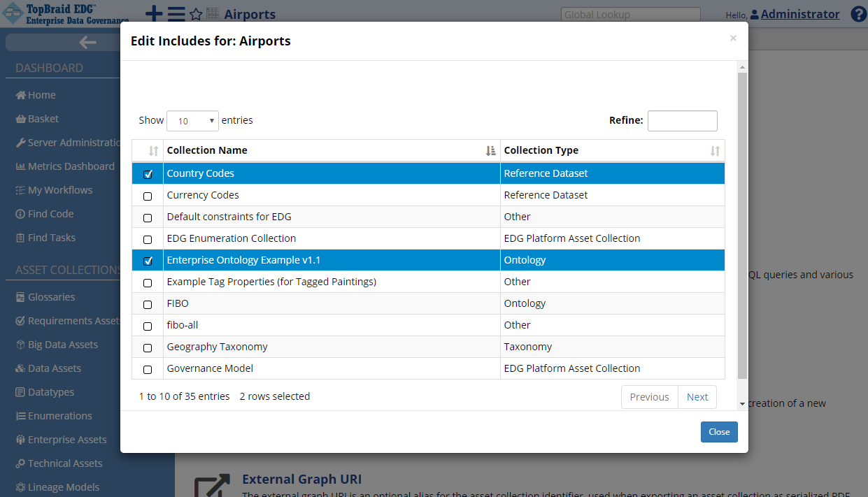Open the Show entries dropdown
Image resolution: width=868 pixels, height=497 pixels.
[x=192, y=120]
